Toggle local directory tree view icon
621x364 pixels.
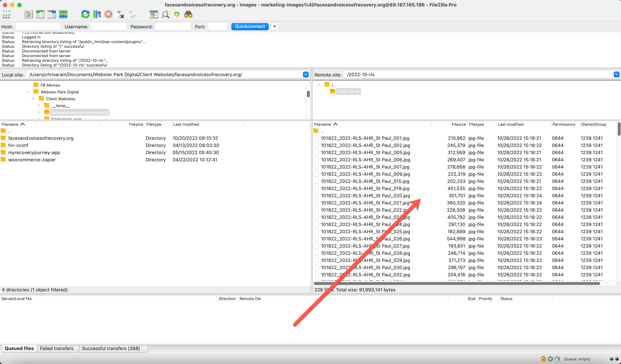pyautogui.click(x=40, y=14)
